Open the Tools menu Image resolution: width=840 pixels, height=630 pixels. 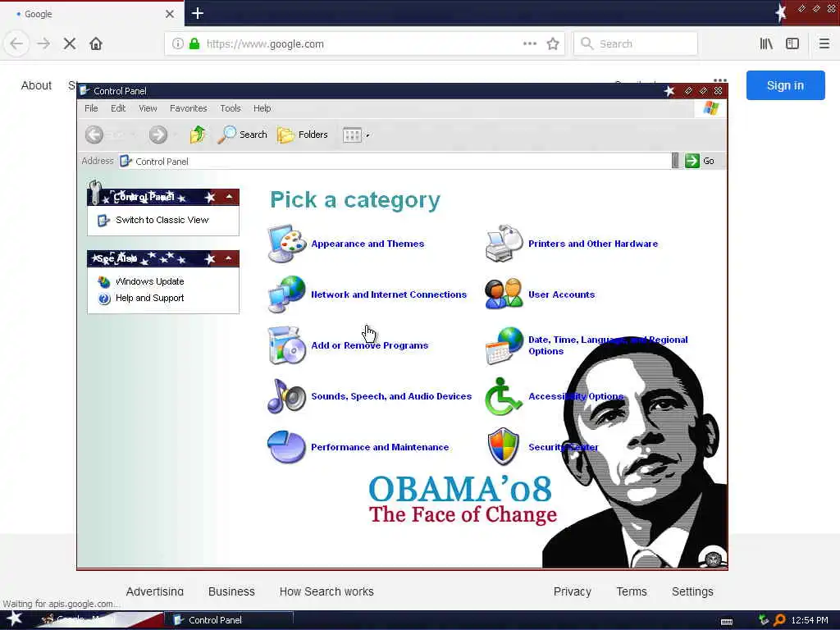(x=231, y=108)
